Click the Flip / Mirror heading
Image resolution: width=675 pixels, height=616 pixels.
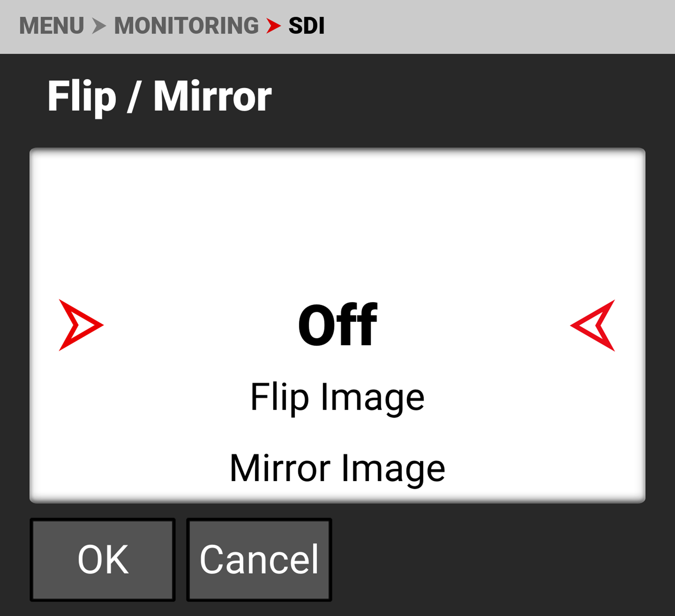159,97
